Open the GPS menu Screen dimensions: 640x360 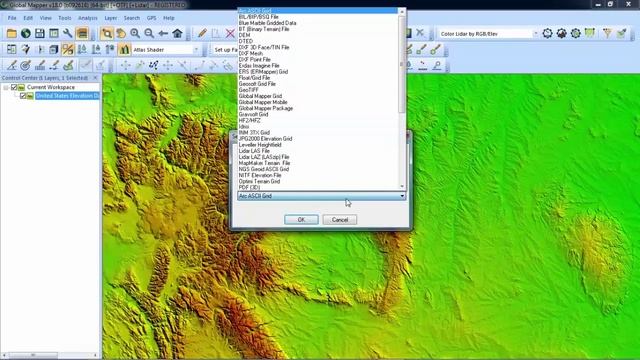[x=151, y=18]
